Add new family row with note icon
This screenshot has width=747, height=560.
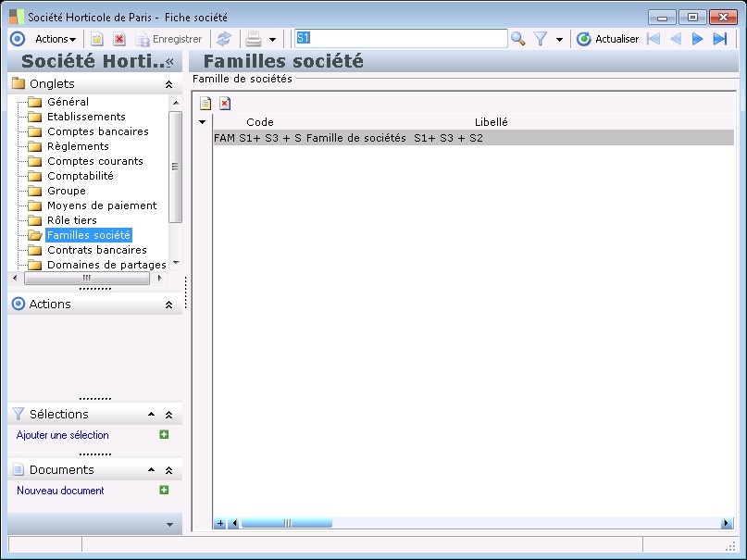[205, 104]
